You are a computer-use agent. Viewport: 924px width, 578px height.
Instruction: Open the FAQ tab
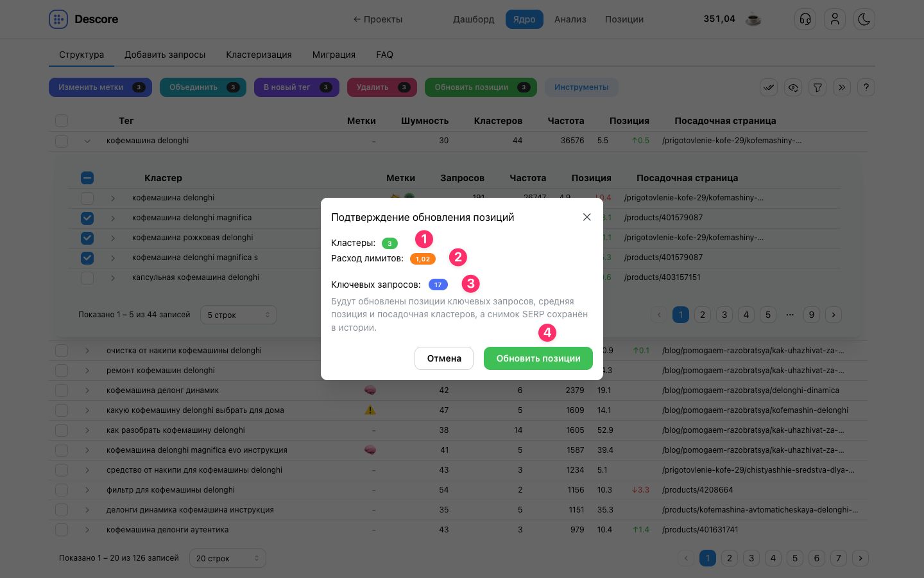click(384, 55)
